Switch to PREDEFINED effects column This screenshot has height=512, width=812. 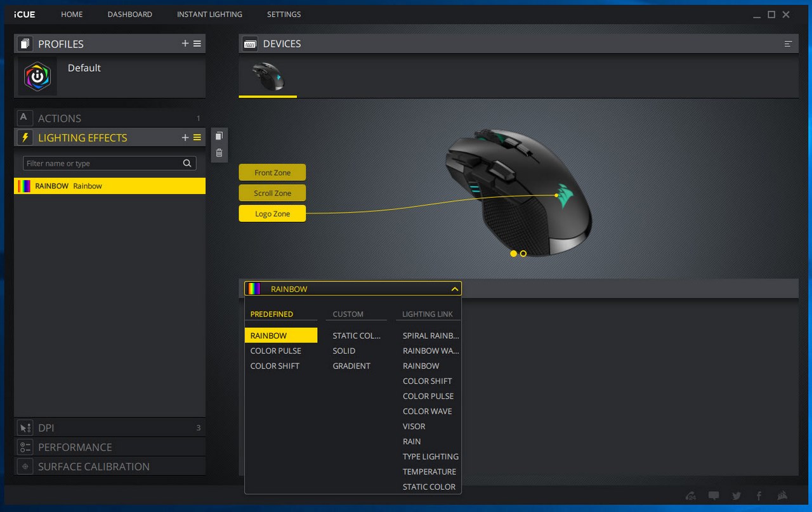272,314
